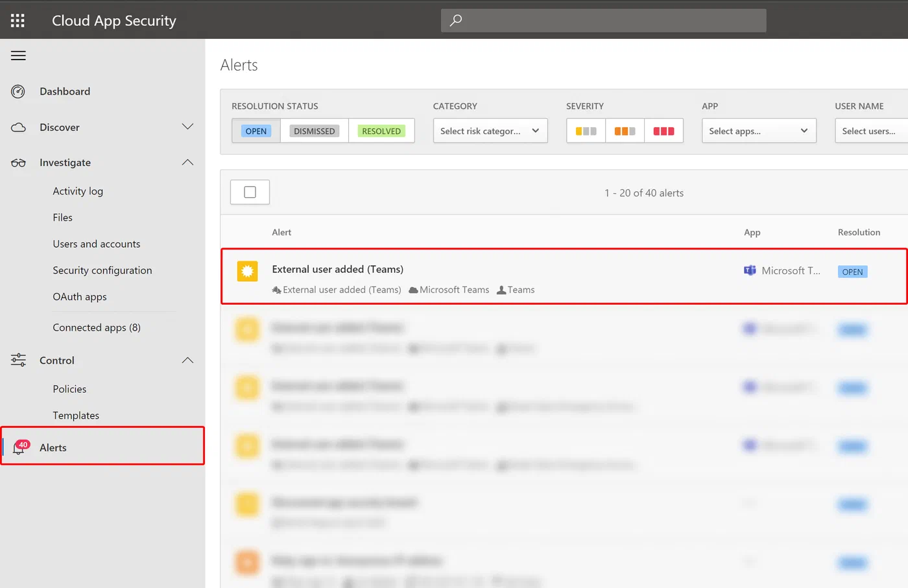The height and width of the screenshot is (588, 908).
Task: Click the policy icon beside External user added (Teams) tag
Action: point(276,290)
